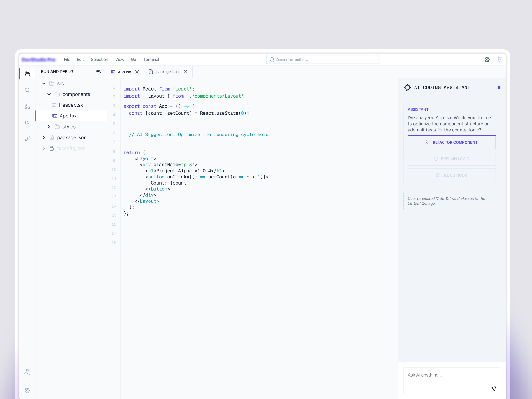Viewport: 532px width, 399px height.
Task: Open the account icon at sidebar bottom
Action: [27, 372]
